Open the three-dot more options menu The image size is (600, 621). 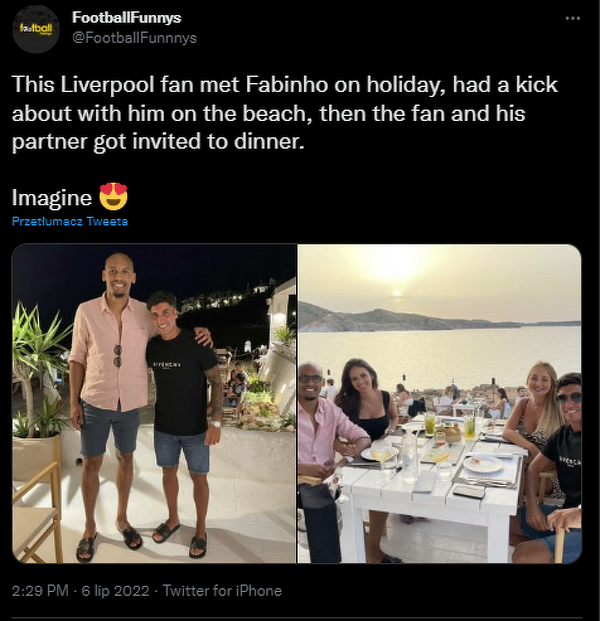click(x=573, y=18)
